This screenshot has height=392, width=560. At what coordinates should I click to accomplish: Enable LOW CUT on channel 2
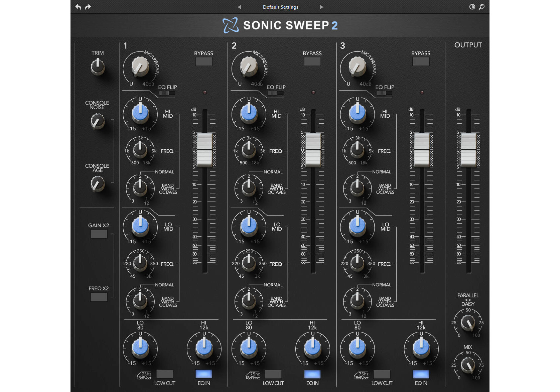click(x=273, y=374)
